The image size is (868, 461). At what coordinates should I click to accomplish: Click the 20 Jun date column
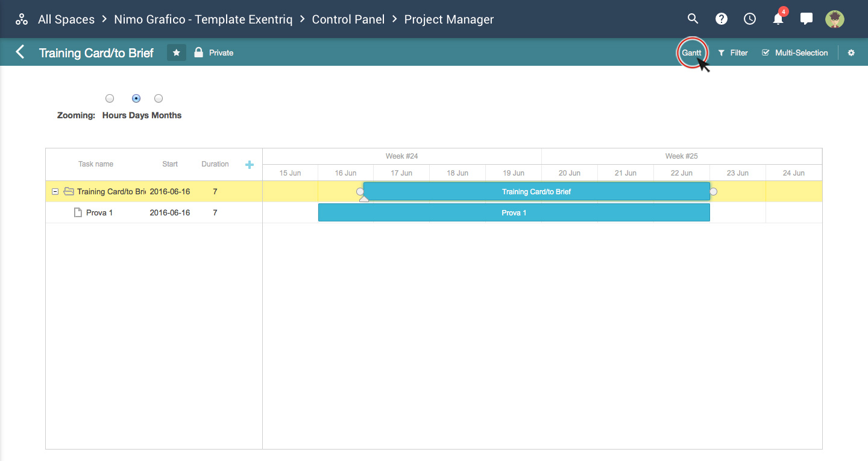[570, 173]
